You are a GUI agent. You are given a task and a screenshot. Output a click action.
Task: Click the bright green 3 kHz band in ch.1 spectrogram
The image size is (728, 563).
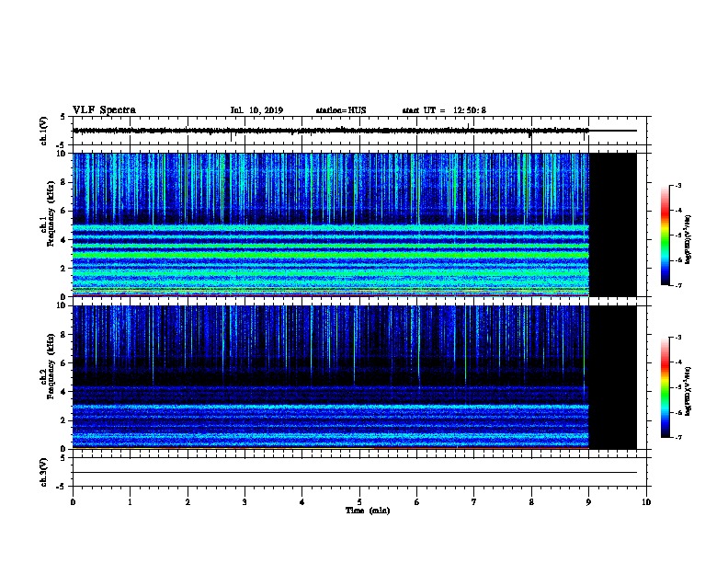[x=331, y=255]
